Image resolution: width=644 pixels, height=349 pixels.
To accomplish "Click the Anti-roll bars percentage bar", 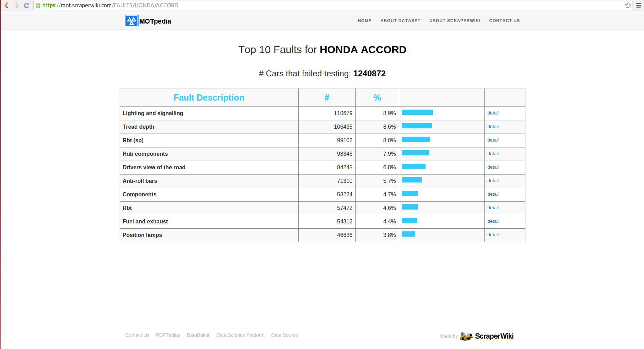I will point(412,180).
